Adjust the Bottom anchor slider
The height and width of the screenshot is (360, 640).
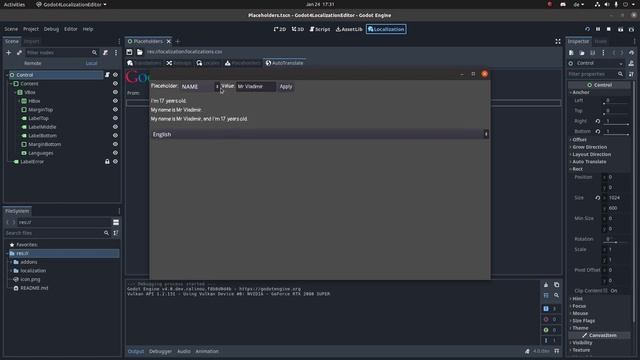(x=616, y=134)
